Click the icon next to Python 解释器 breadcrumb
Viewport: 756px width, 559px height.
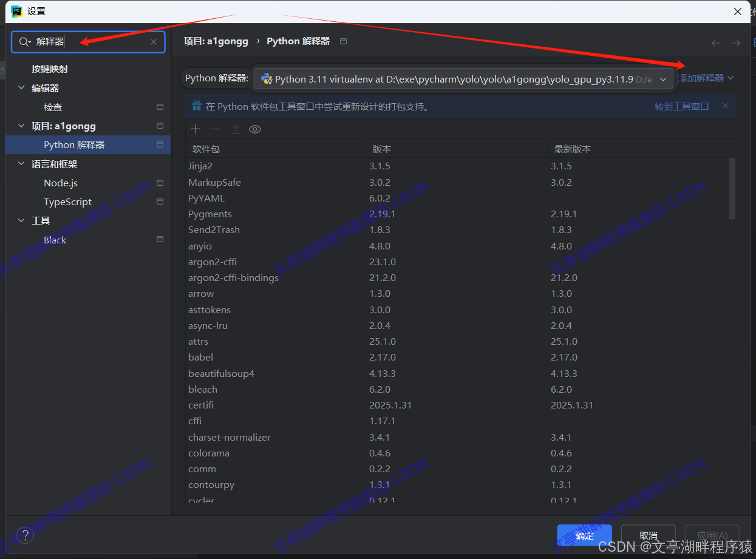click(x=344, y=41)
